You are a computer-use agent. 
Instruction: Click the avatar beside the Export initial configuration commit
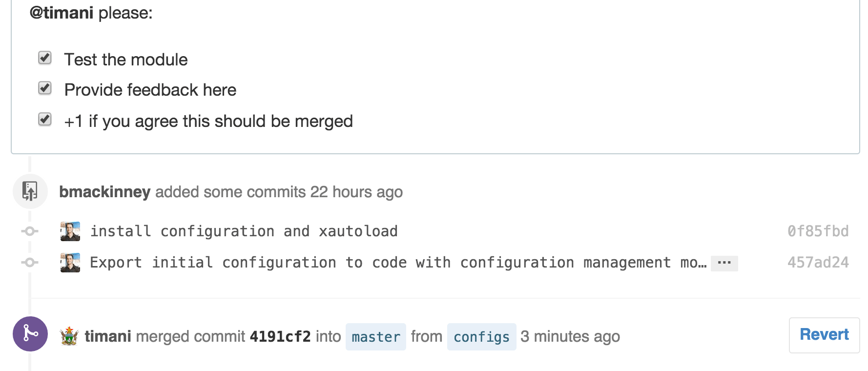click(70, 262)
